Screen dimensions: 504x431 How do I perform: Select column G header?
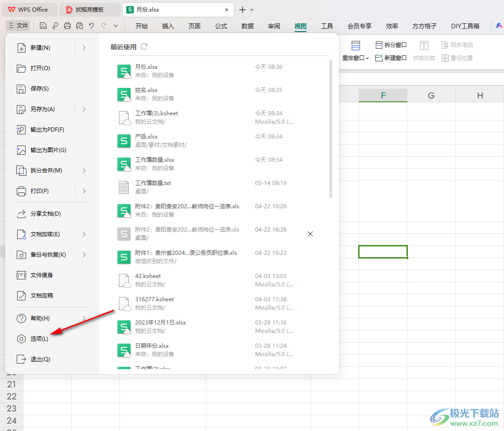[x=432, y=95]
